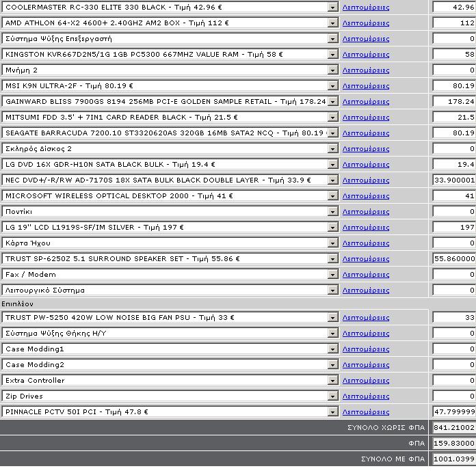The height and width of the screenshot is (473, 476).
Task: Open the TRUST SP-6250Z speaker dropdown
Action: (170, 259)
